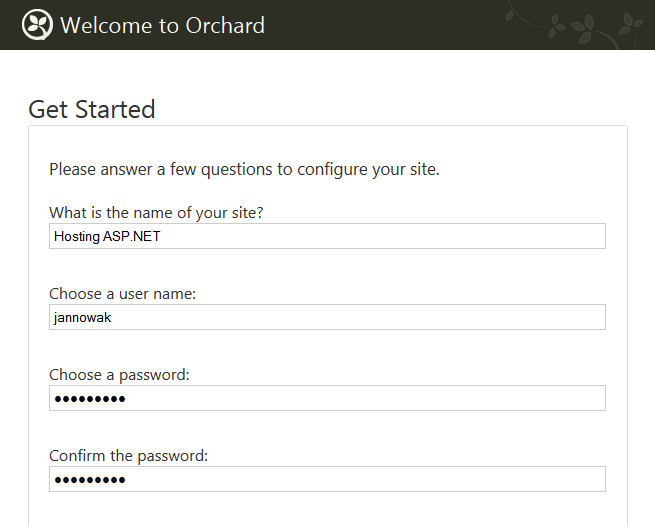Focus the Confirm the password field
This screenshot has height=525, width=655.
point(327,479)
